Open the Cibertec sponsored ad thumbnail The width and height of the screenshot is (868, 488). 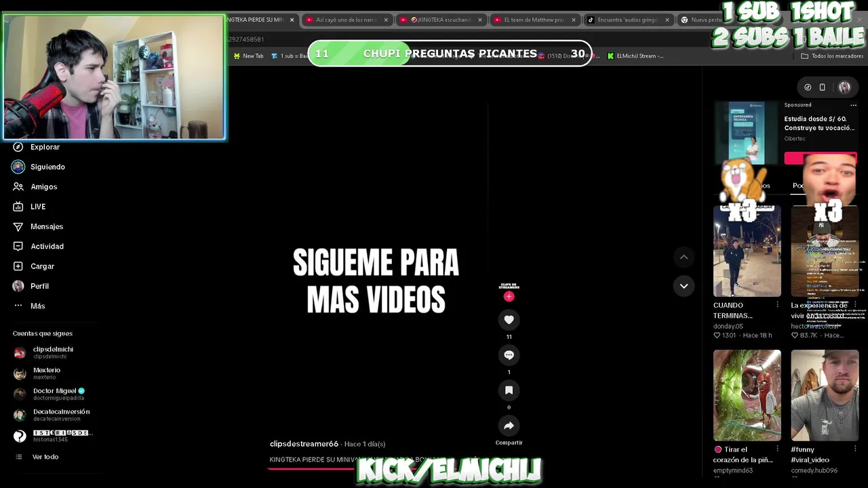pyautogui.click(x=747, y=133)
